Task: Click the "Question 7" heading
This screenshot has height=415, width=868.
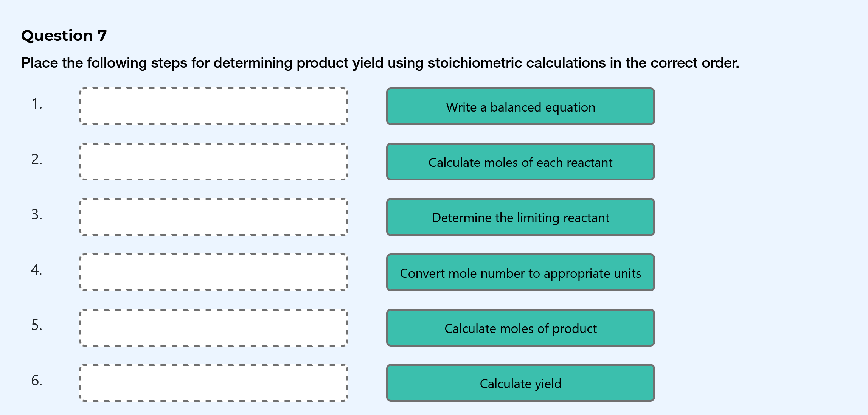Action: 64,35
